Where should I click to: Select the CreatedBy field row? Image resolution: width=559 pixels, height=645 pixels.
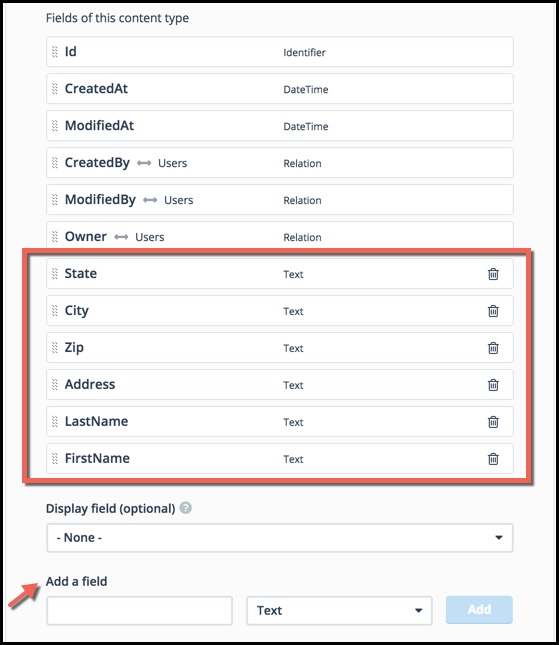coord(280,163)
